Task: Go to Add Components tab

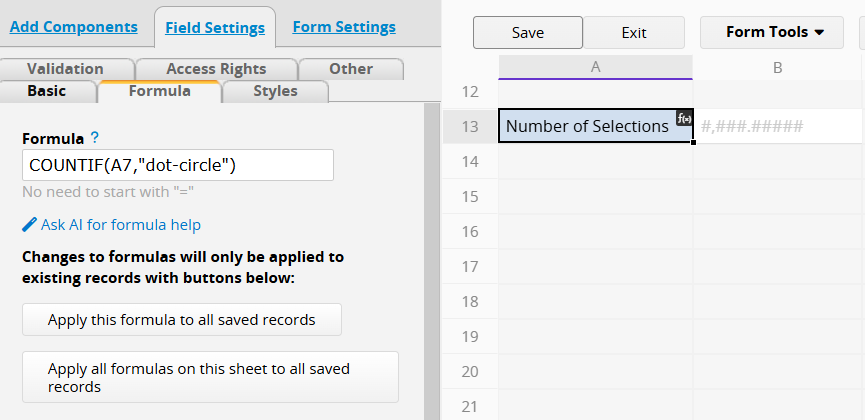Action: [73, 26]
